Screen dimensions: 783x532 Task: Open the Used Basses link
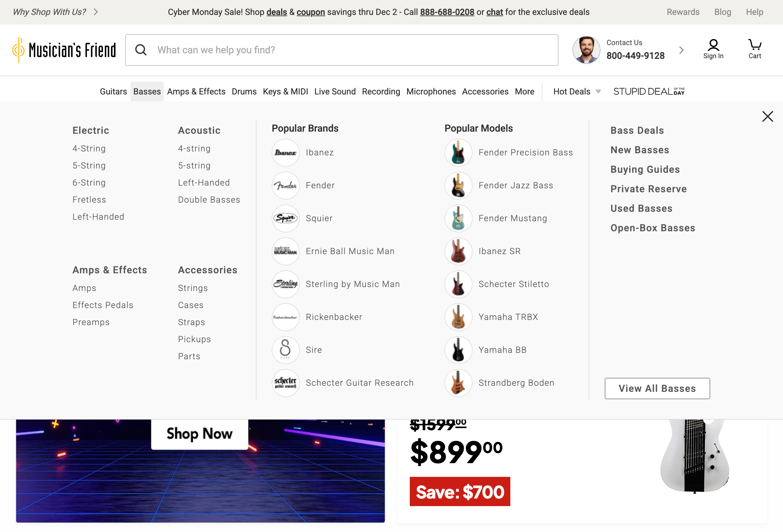pos(641,208)
